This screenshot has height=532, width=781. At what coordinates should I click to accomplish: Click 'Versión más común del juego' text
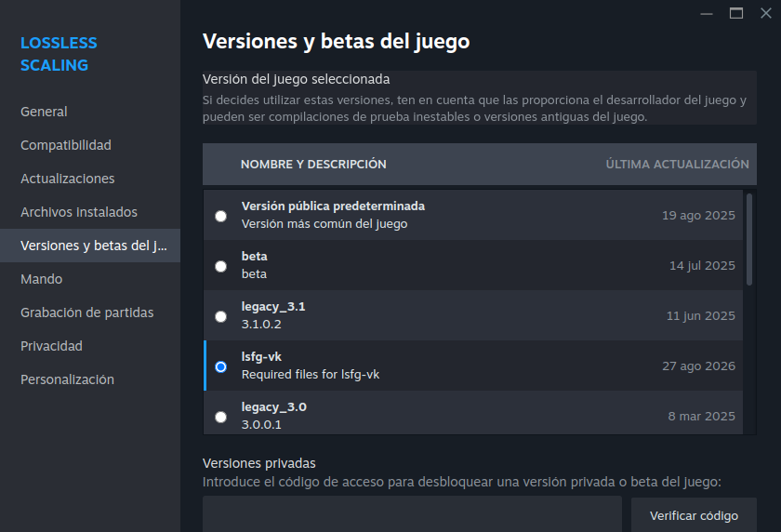coord(324,224)
